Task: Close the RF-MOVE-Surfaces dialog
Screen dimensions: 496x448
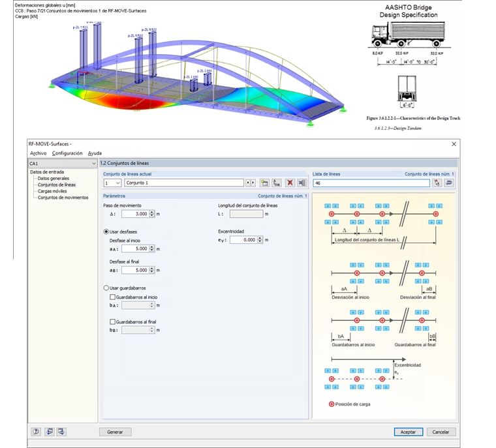Action: click(x=454, y=144)
